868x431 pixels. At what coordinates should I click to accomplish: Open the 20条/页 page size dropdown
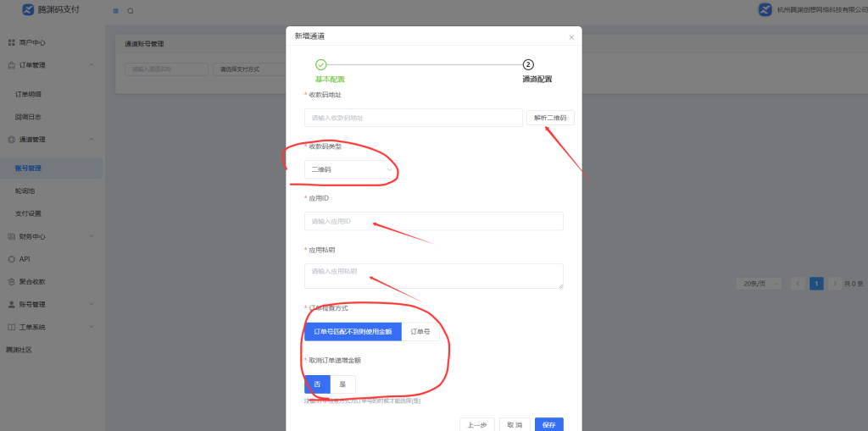pyautogui.click(x=759, y=284)
